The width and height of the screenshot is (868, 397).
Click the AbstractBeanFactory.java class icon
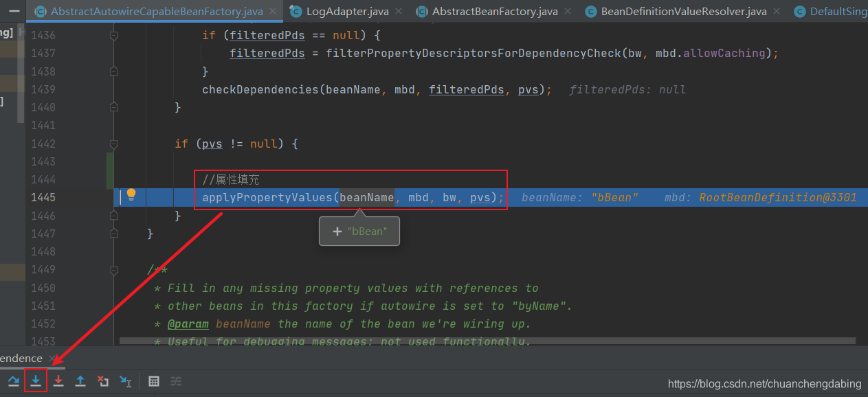(421, 12)
